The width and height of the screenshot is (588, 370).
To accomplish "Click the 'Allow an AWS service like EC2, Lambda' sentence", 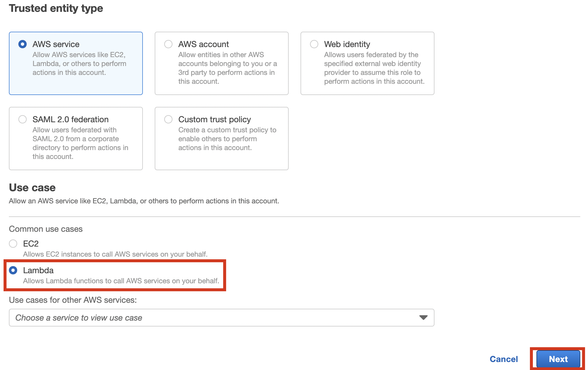I will (x=144, y=201).
